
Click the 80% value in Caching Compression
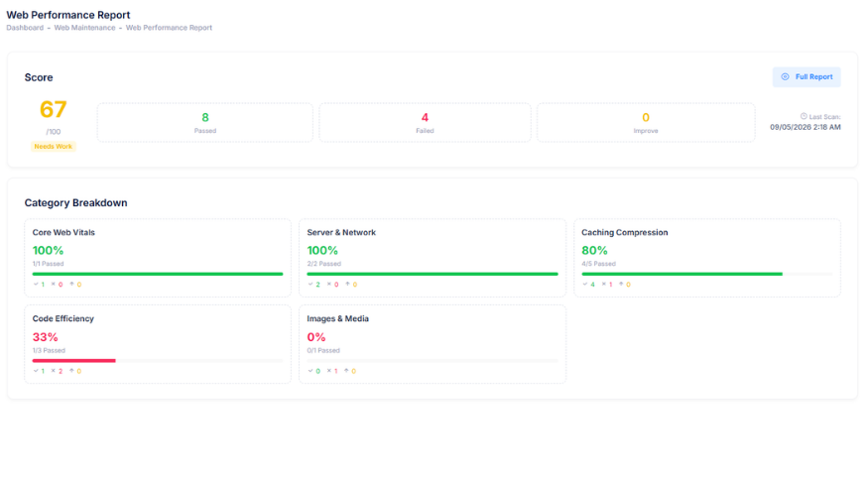point(594,251)
